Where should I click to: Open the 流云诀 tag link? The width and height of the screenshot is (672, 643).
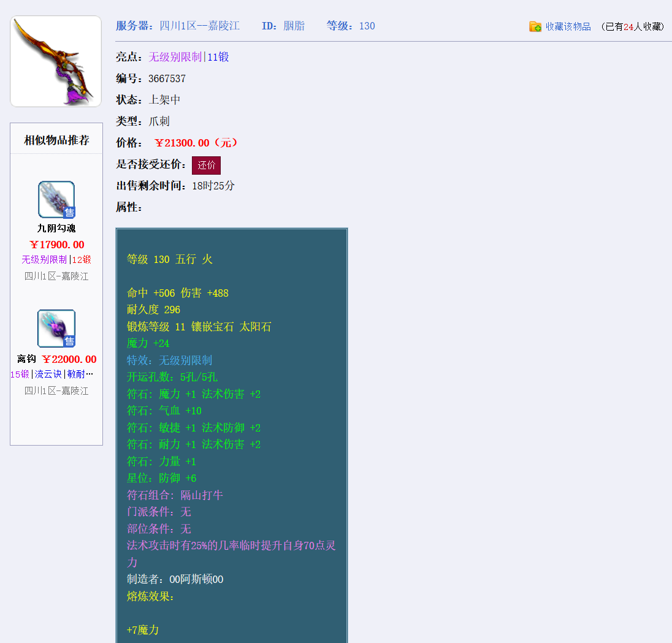[48, 374]
